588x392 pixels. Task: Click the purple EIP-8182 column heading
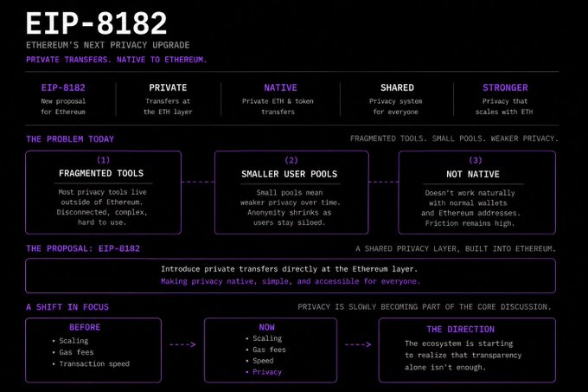(63, 87)
